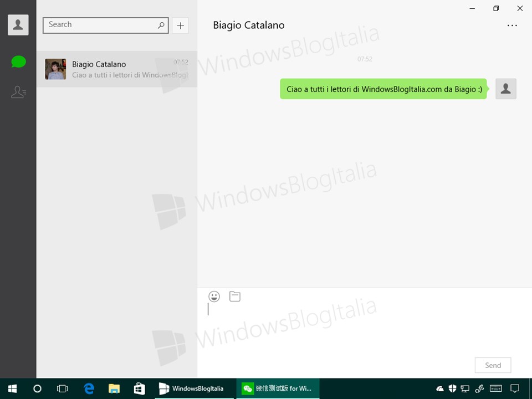Open the Windows Store
The height and width of the screenshot is (399, 532).
coord(139,388)
